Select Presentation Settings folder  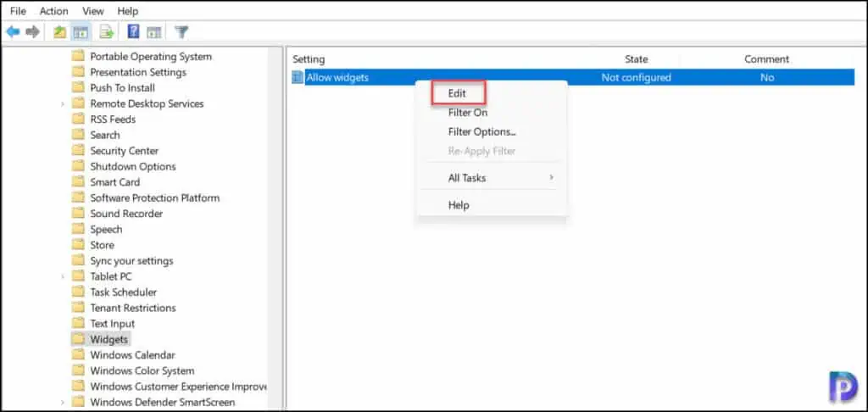138,72
